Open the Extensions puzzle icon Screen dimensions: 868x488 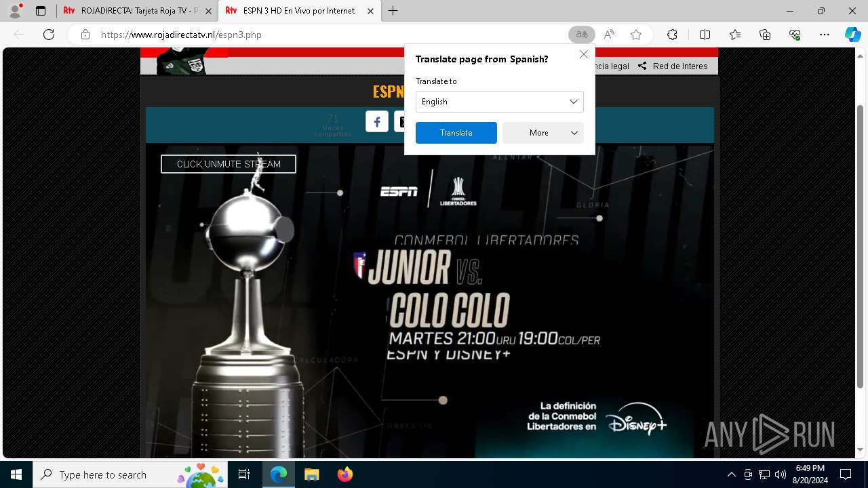click(x=672, y=35)
